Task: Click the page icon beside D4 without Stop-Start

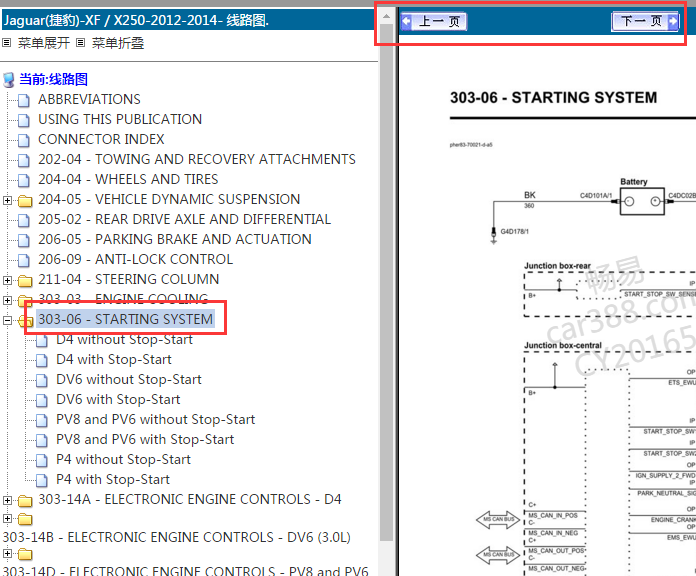Action: click(42, 340)
